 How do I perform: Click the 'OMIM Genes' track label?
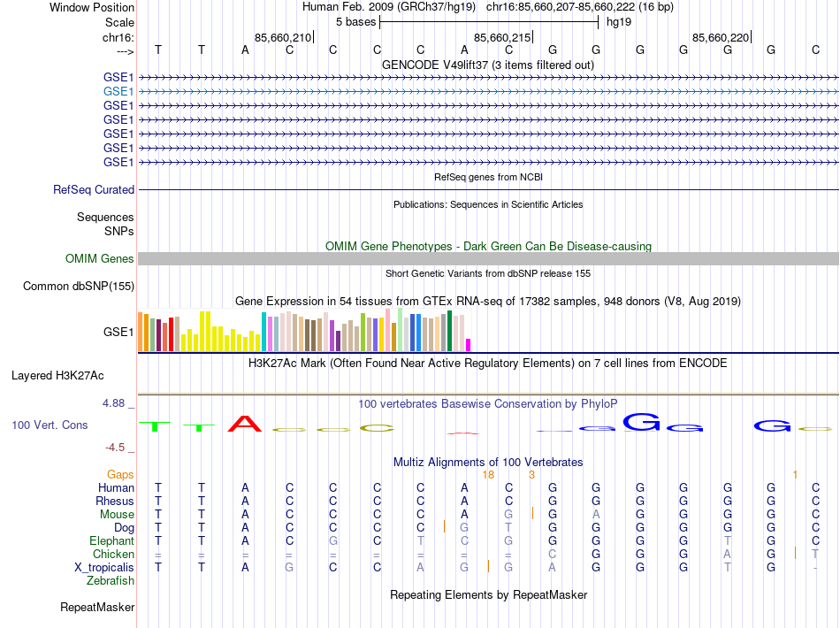click(x=100, y=259)
